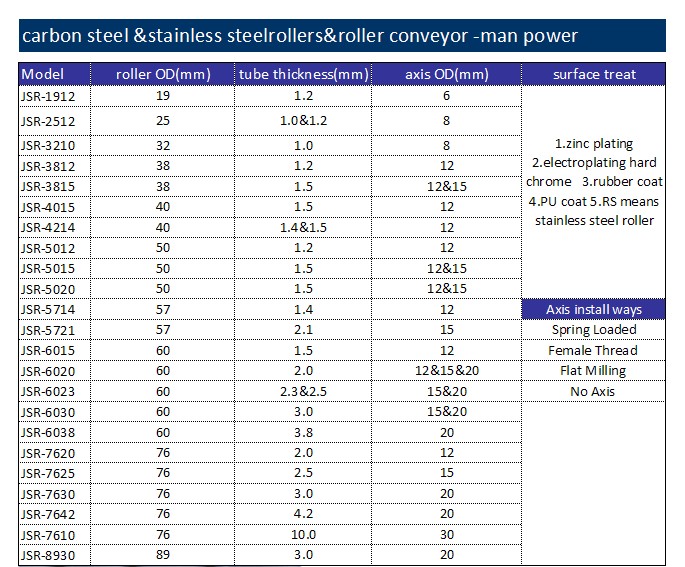Image resolution: width=685 pixels, height=567 pixels.
Task: Select axis OD '12&15' in JSR-5020 row
Action: point(447,289)
